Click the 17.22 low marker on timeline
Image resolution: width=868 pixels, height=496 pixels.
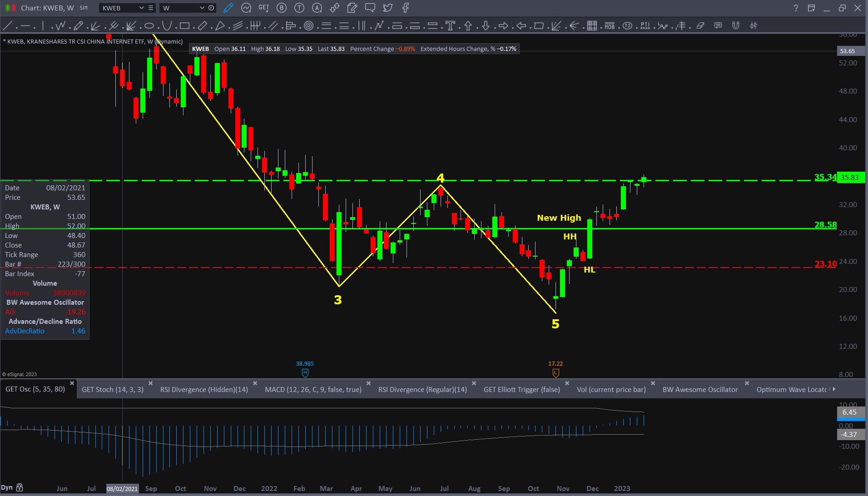click(556, 372)
